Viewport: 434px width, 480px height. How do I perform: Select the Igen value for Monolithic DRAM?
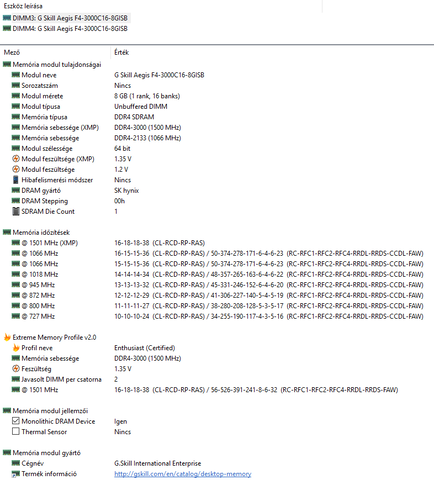tap(120, 421)
